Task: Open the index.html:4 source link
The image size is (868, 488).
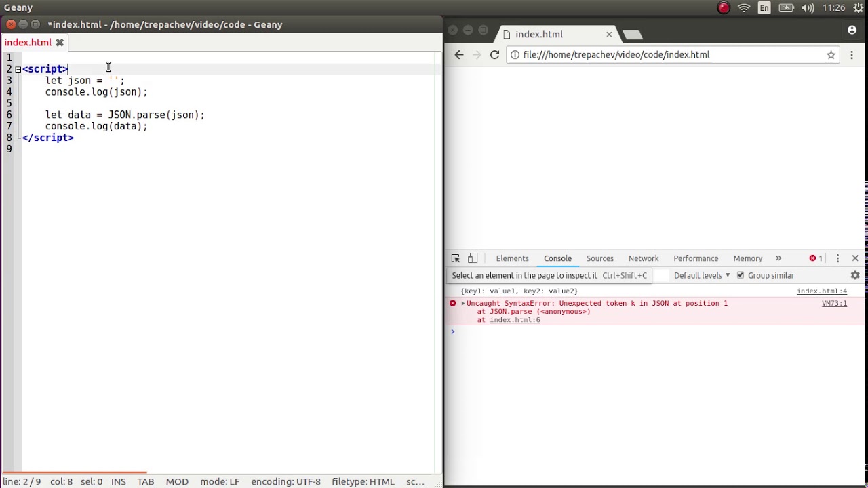Action: (x=822, y=291)
